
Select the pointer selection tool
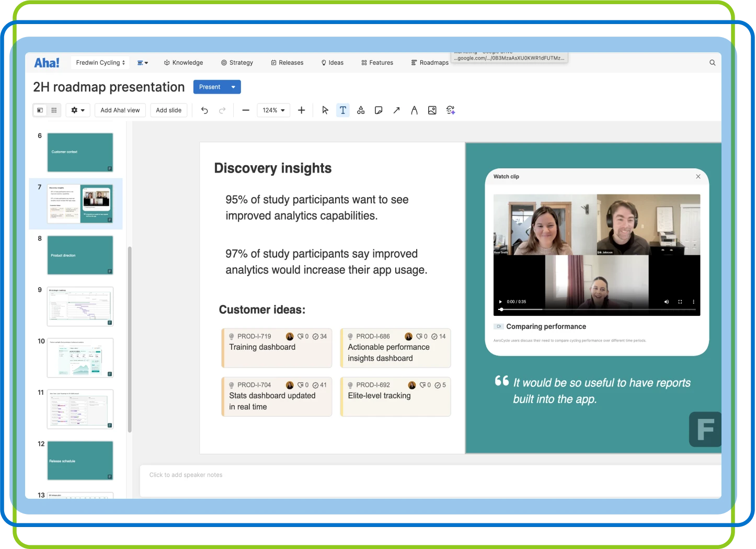click(x=325, y=110)
